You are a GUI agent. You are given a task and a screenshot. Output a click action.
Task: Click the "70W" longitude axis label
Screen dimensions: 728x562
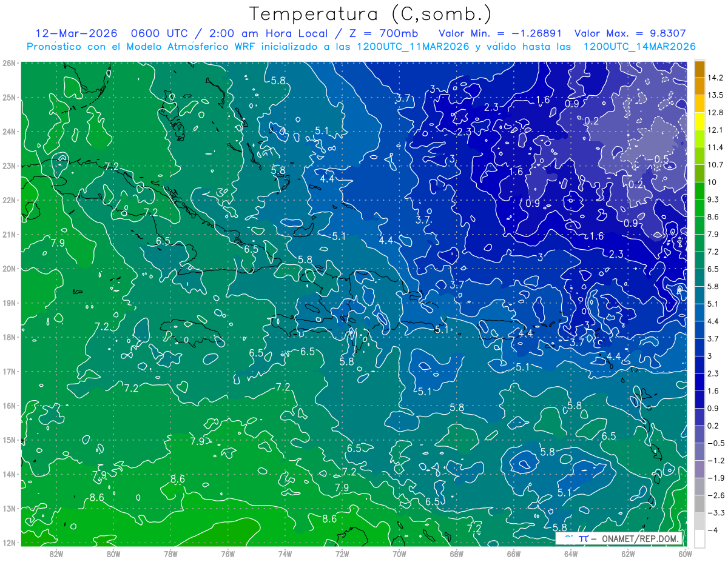point(399,554)
